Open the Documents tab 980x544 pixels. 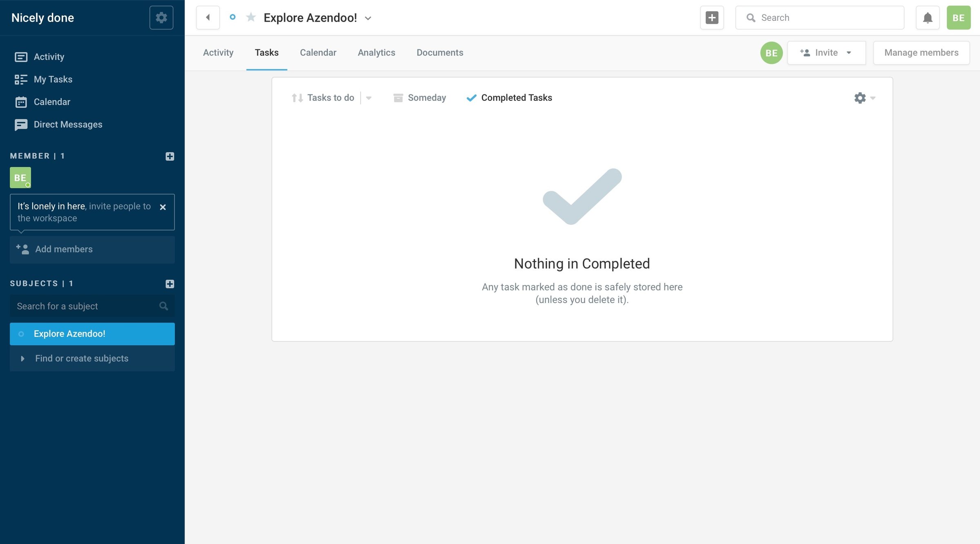tap(440, 53)
